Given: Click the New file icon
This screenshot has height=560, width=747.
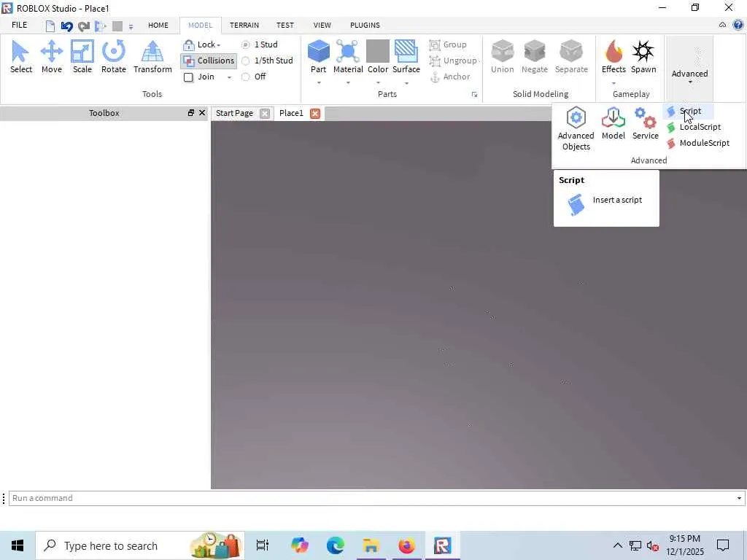Looking at the screenshot, I should (50, 26).
